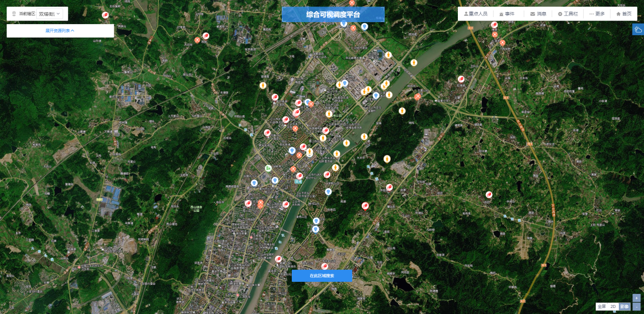Click the 工具栏 gear icon
The height and width of the screenshot is (314, 644).
(560, 14)
